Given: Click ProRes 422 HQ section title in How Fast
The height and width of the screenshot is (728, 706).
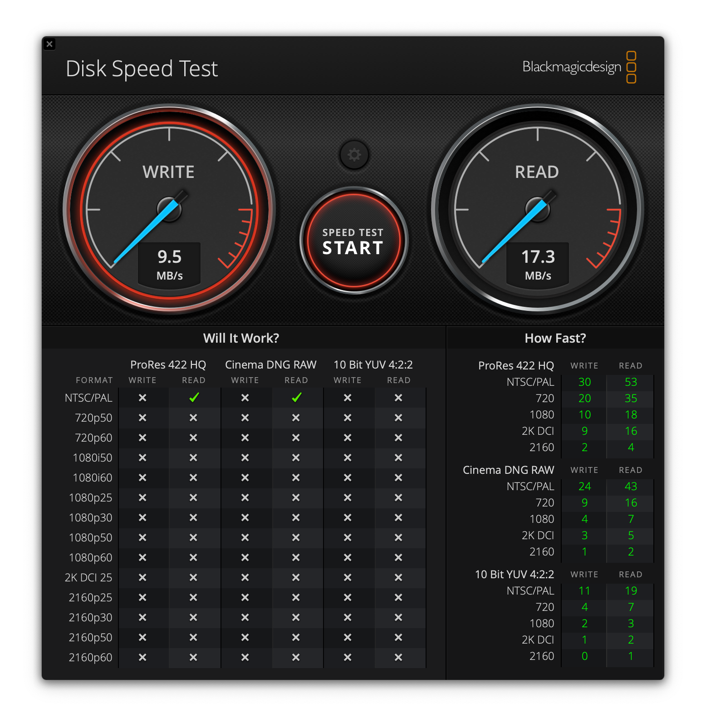Looking at the screenshot, I should coord(516,366).
